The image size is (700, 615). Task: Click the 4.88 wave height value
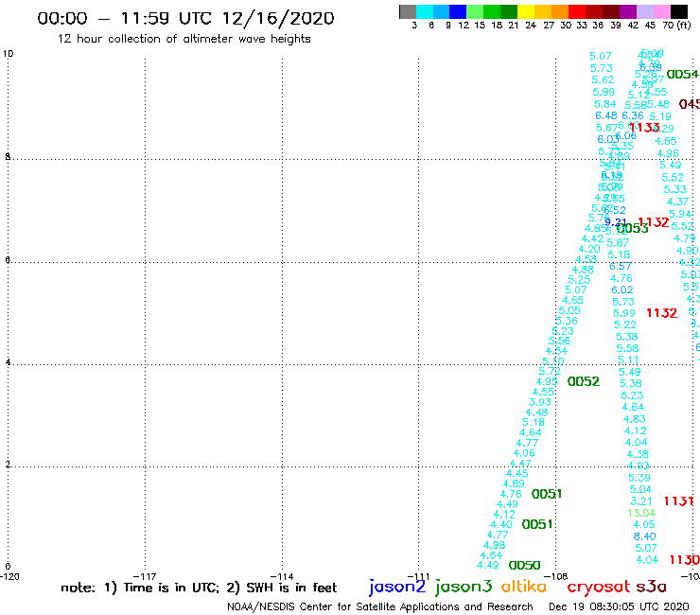click(583, 270)
